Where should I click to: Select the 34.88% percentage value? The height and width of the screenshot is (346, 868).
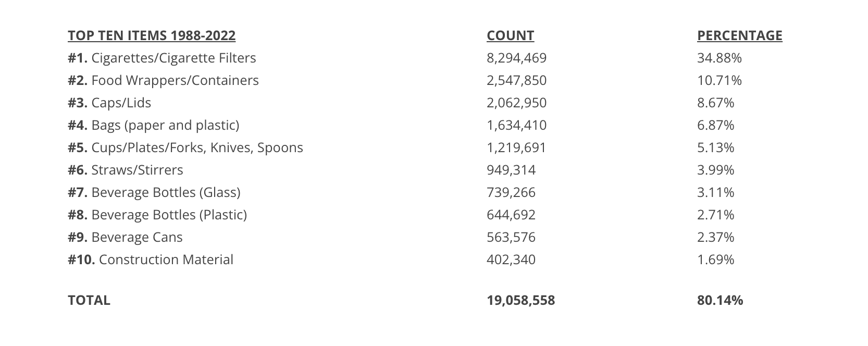coord(720,58)
